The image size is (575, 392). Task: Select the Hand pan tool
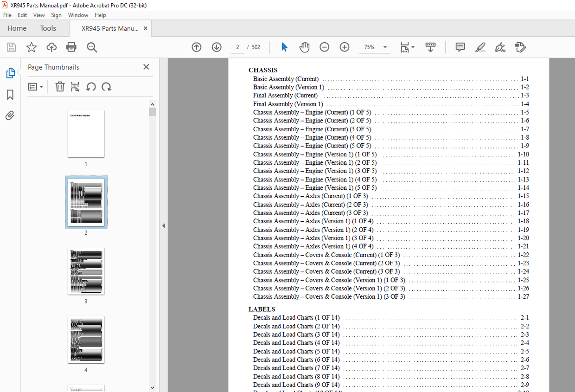tap(304, 47)
